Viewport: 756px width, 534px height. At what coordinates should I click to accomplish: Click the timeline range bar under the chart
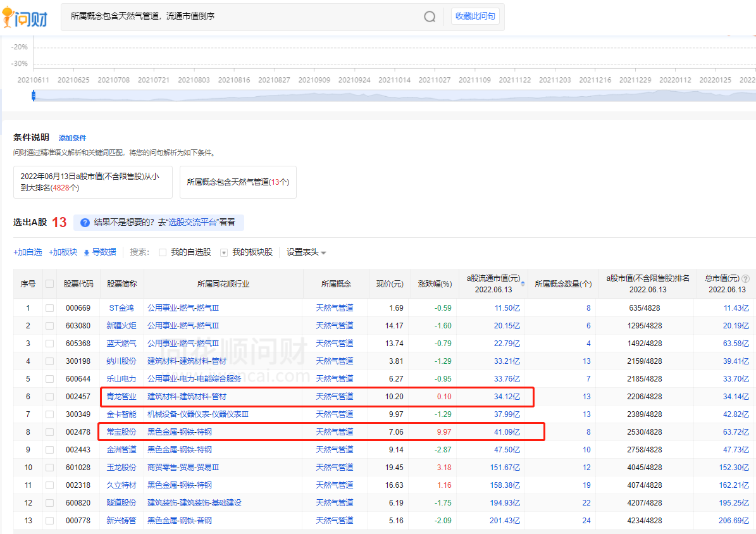(x=394, y=96)
